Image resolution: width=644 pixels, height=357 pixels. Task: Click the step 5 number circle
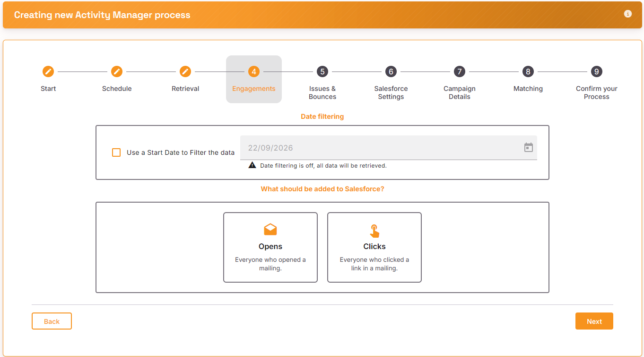coord(322,71)
